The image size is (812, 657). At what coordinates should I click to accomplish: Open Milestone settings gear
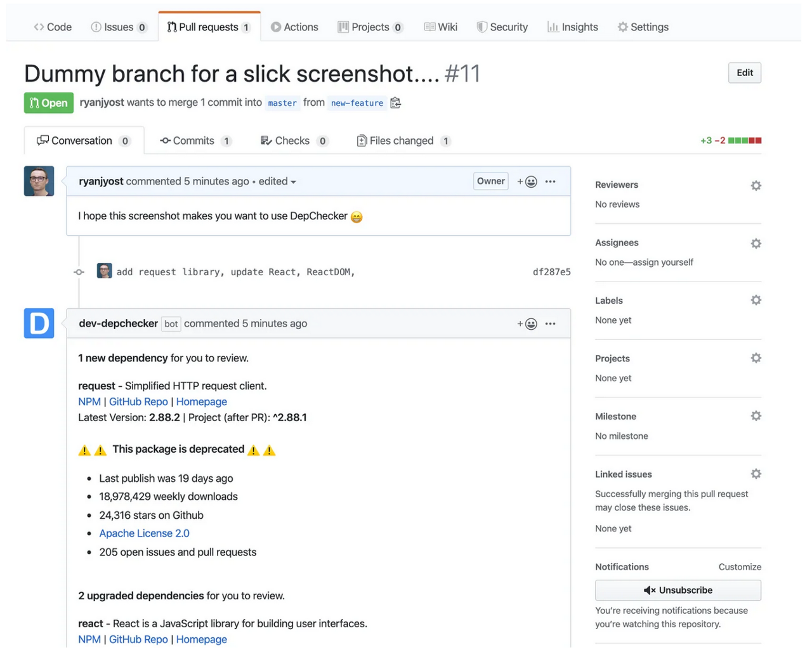tap(756, 416)
